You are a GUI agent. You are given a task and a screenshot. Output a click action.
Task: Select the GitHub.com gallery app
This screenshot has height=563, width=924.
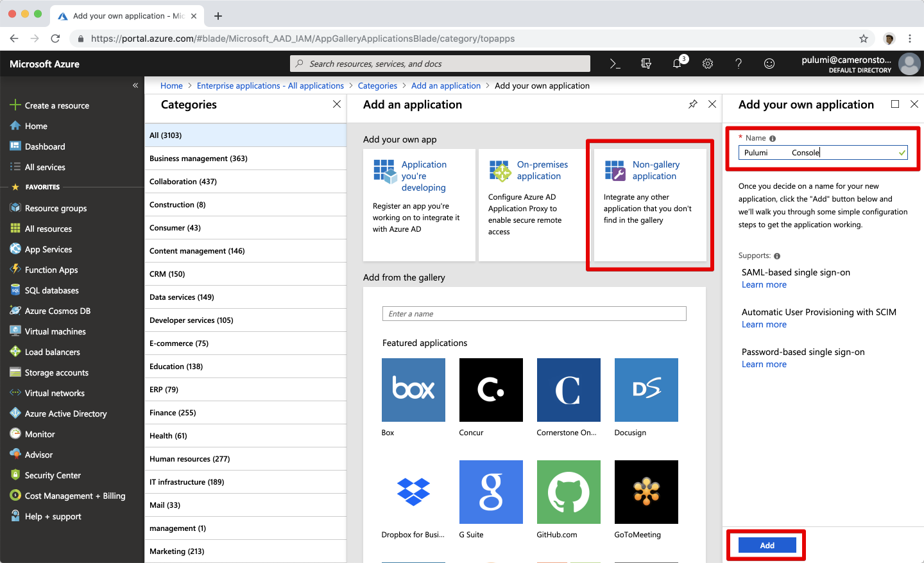[569, 492]
